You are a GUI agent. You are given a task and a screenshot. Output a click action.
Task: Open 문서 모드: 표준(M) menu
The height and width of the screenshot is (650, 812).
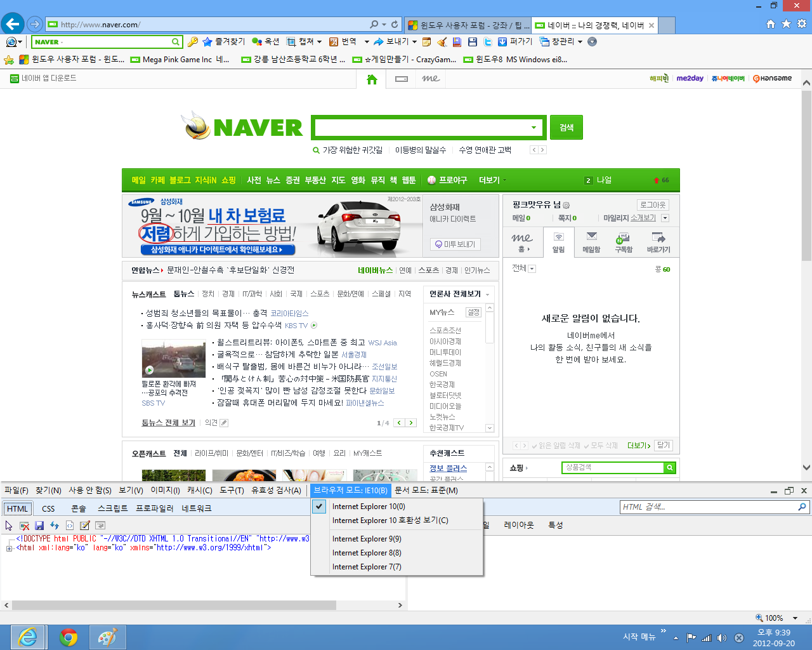(426, 490)
